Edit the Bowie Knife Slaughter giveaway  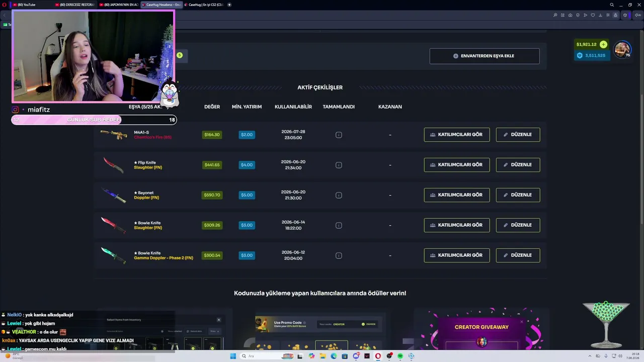[518, 225]
